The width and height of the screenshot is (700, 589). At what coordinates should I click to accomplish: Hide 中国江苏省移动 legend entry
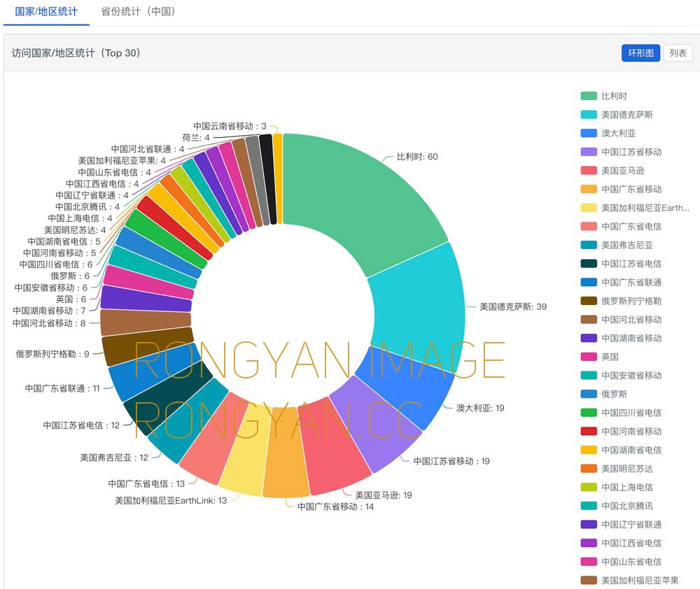click(621, 152)
